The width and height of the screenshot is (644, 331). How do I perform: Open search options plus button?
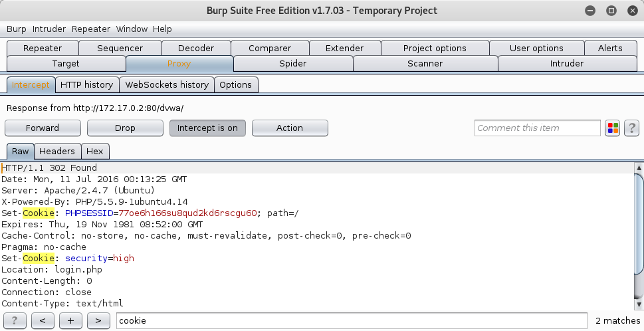(70, 321)
